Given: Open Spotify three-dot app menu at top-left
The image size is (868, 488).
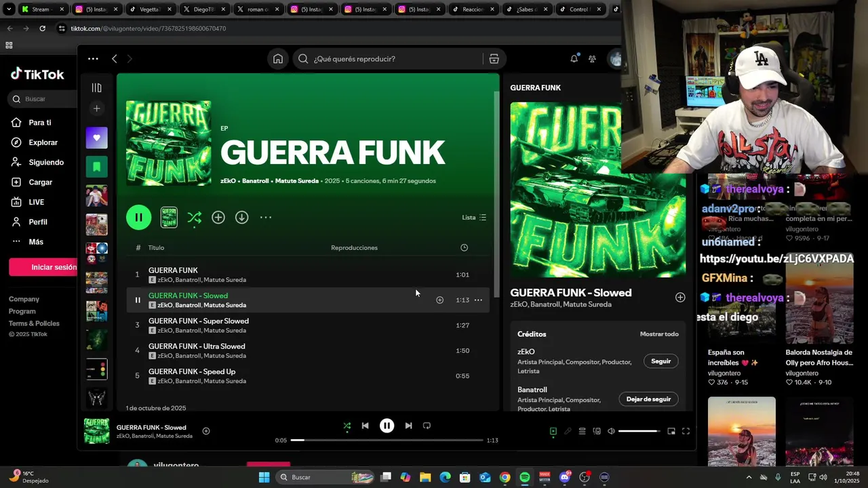Looking at the screenshot, I should pyautogui.click(x=93, y=59).
